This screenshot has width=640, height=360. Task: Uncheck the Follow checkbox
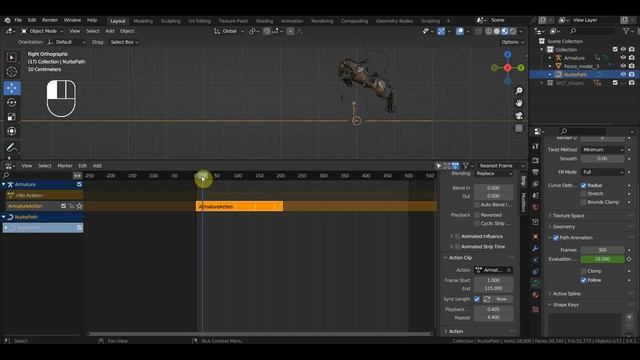(584, 280)
